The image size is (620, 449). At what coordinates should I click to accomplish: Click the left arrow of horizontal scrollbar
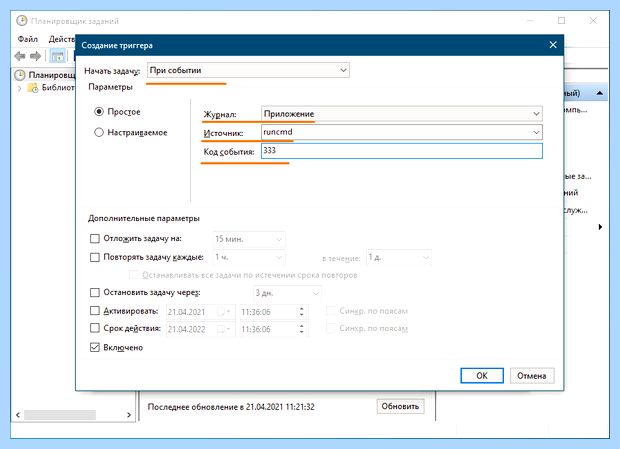18,415
